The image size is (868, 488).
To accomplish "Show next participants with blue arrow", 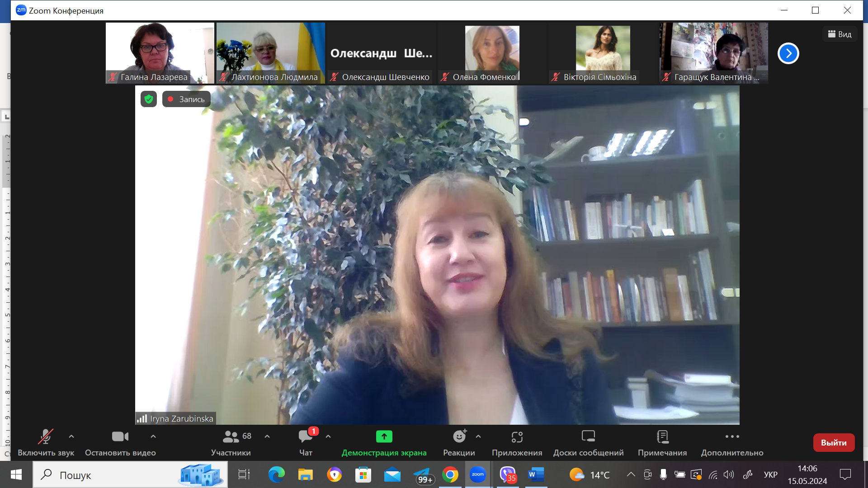I will (x=788, y=53).
